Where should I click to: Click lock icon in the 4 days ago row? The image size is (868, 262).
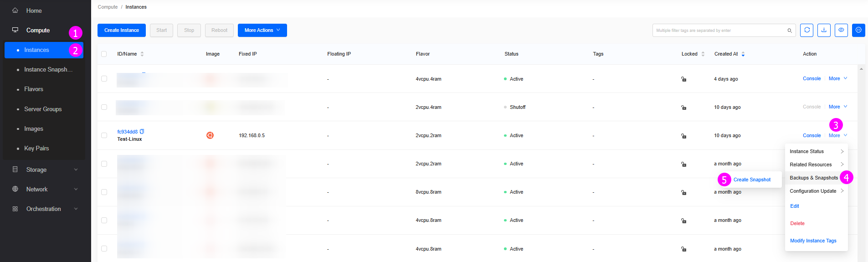tap(683, 79)
